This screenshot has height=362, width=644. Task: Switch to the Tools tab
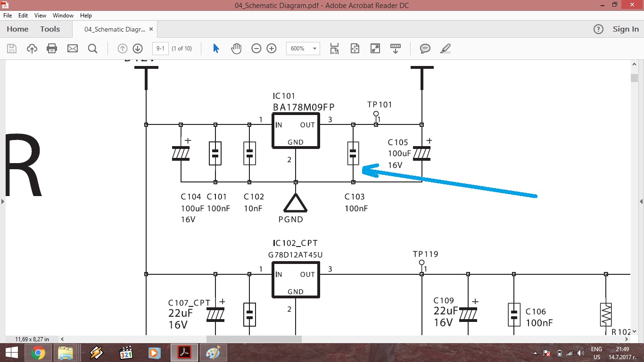50,29
